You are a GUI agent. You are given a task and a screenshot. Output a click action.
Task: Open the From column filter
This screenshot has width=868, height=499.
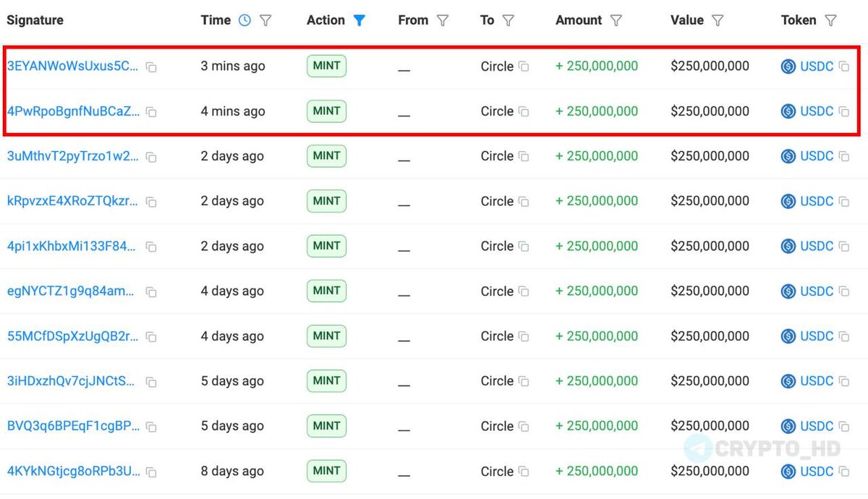click(443, 20)
